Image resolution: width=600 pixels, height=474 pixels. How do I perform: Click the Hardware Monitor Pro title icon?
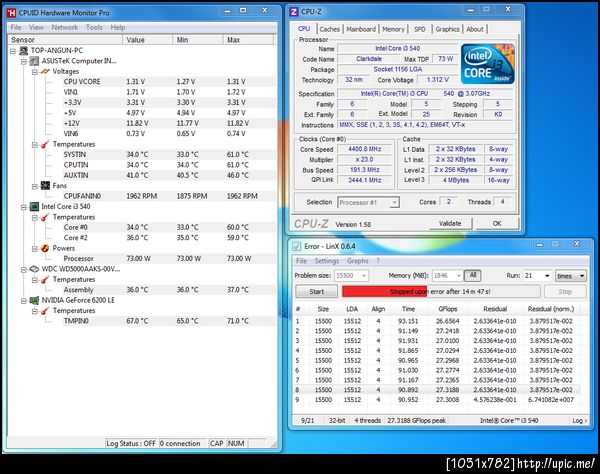(x=12, y=13)
